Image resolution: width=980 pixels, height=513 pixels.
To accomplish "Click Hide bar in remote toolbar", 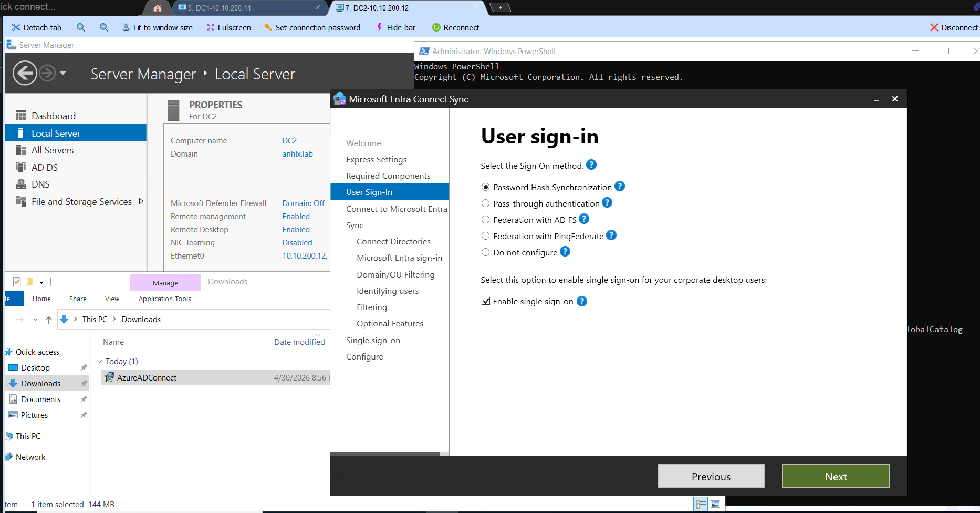I will coord(395,27).
